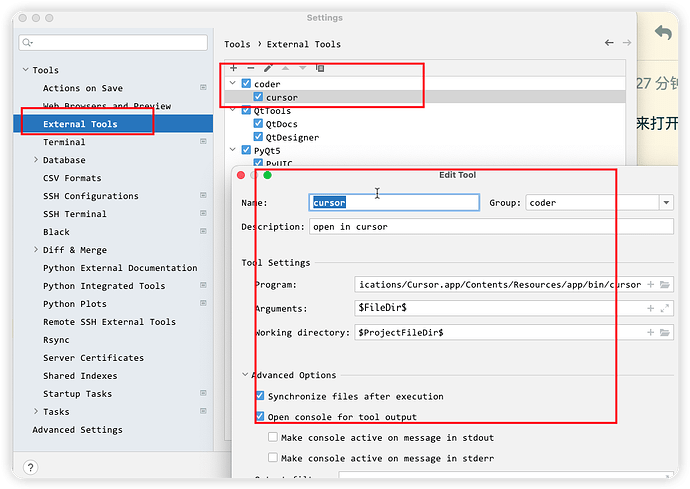Disable Synchronize files after execution
Image resolution: width=690 pixels, height=489 pixels.
tap(260, 396)
